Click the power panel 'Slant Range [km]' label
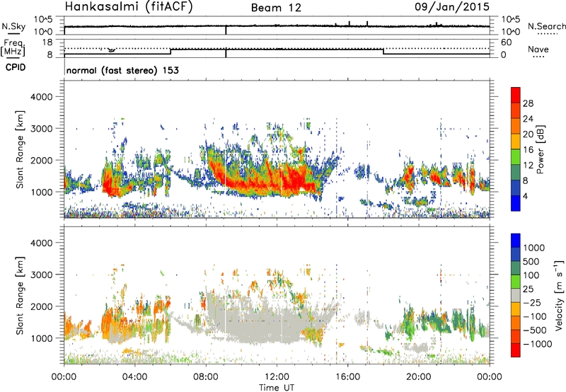 click(x=21, y=149)
